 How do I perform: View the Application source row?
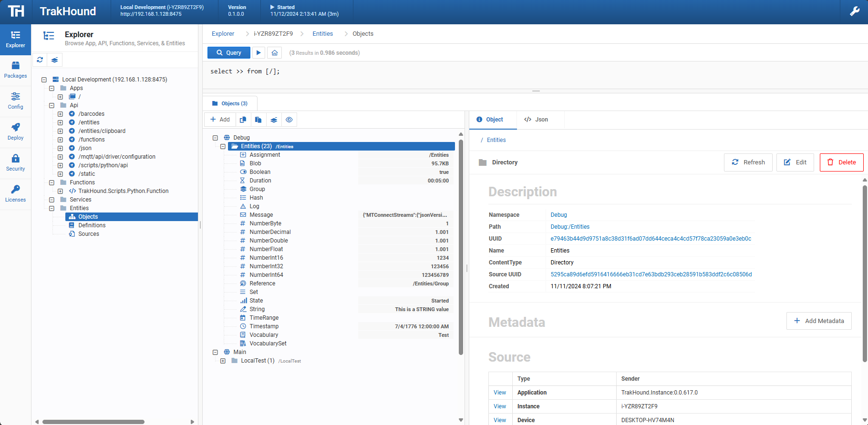click(500, 393)
